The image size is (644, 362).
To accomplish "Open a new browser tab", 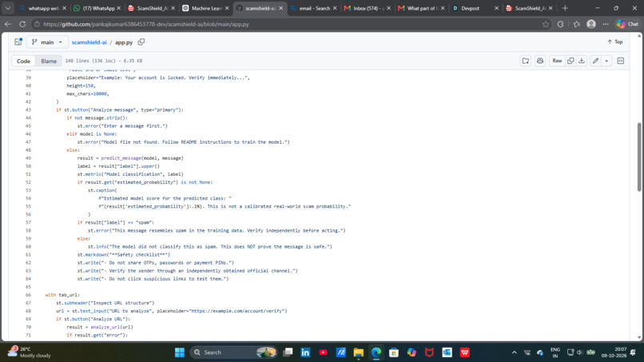I will (x=565, y=8).
